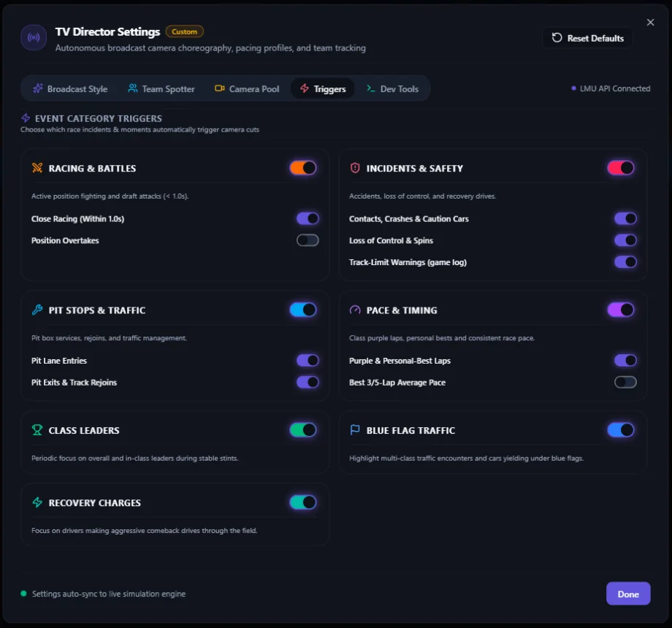Click the CLASS LEADERS card title

[84, 430]
